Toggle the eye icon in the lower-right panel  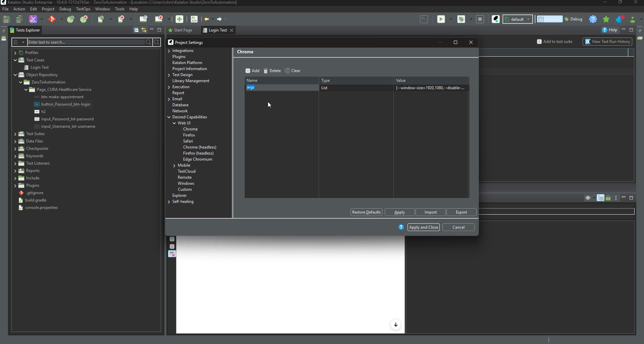[x=588, y=198]
